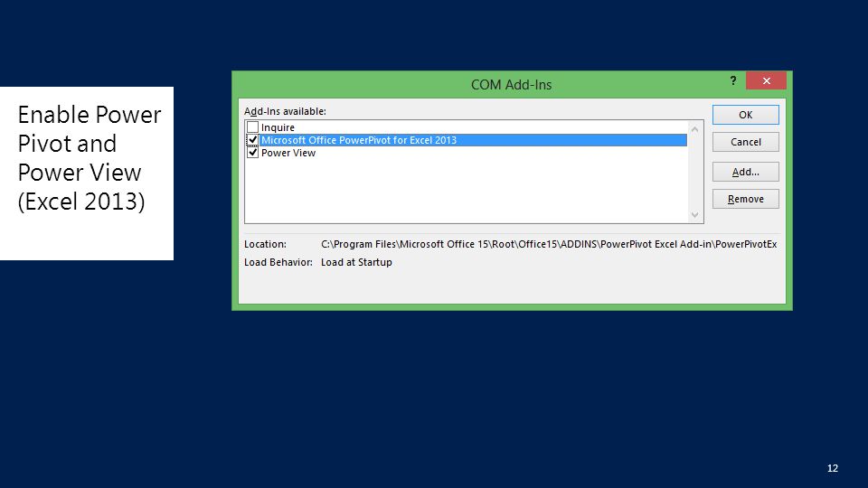Close the COM Add-Ins dialog
This screenshot has width=868, height=488.
766,80
